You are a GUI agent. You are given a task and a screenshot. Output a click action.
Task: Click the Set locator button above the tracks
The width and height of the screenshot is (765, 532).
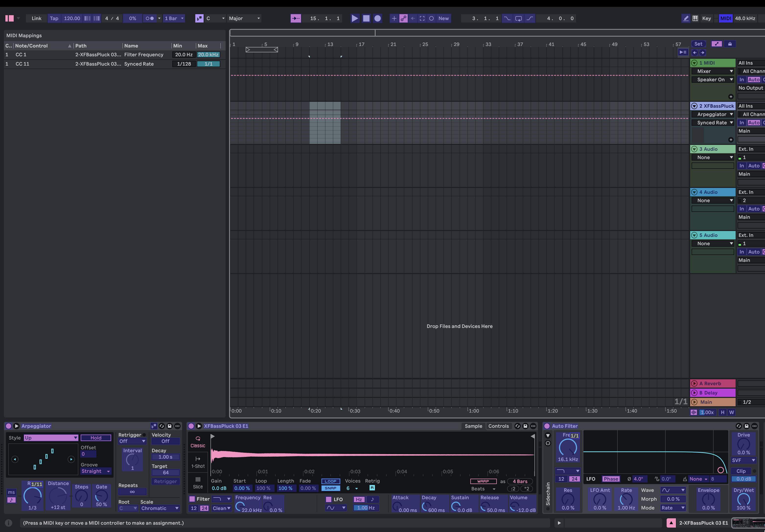pyautogui.click(x=699, y=44)
